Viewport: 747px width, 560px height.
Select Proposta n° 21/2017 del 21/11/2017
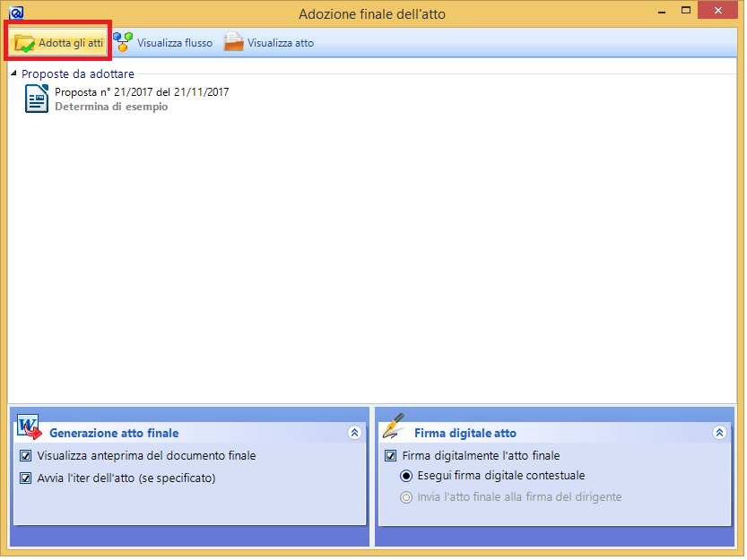tap(142, 92)
